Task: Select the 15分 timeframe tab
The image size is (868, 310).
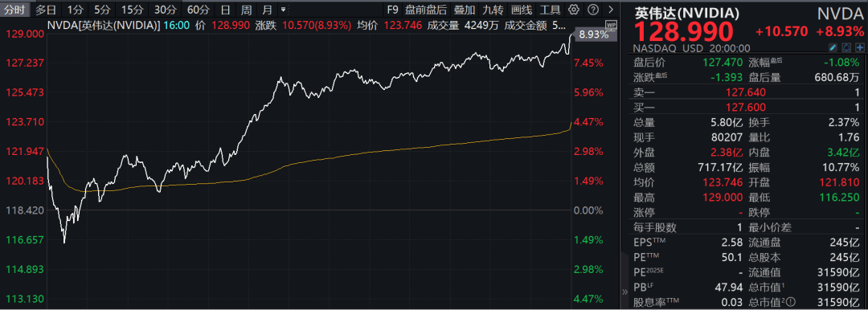Action: pos(132,10)
